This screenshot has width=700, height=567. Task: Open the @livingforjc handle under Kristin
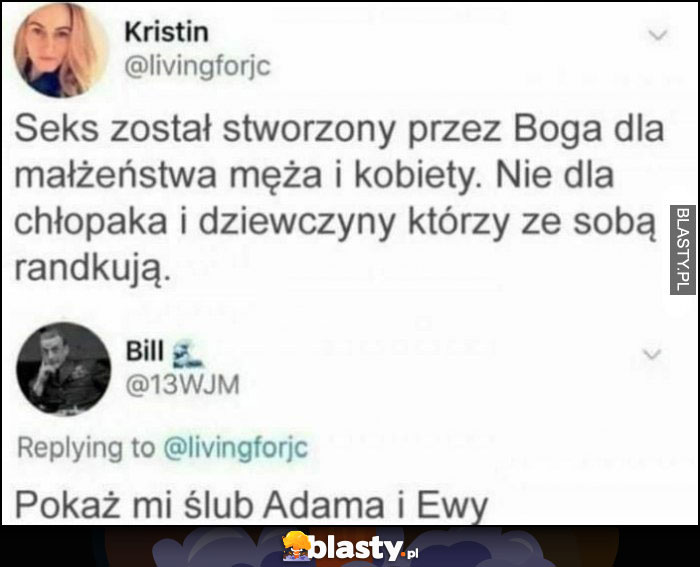[x=198, y=67]
